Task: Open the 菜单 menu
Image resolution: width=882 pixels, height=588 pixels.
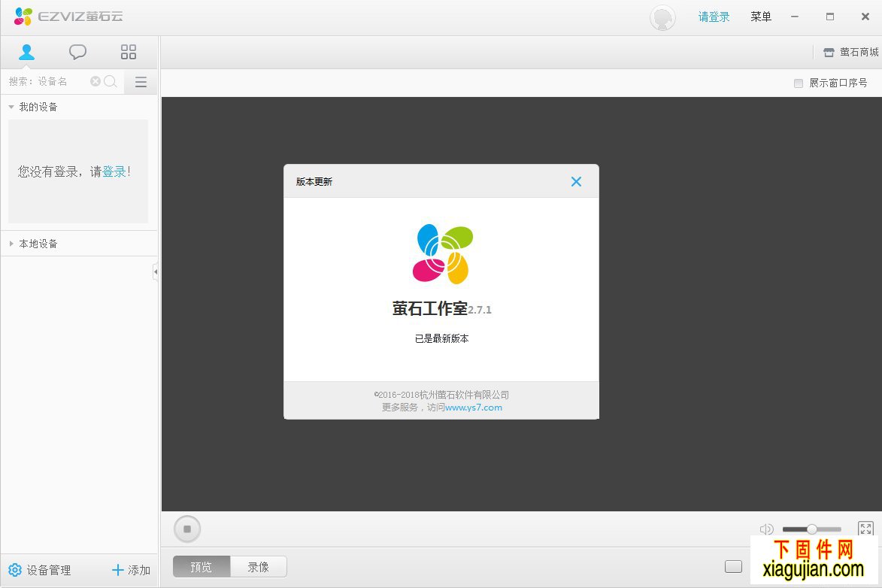Action: click(760, 17)
